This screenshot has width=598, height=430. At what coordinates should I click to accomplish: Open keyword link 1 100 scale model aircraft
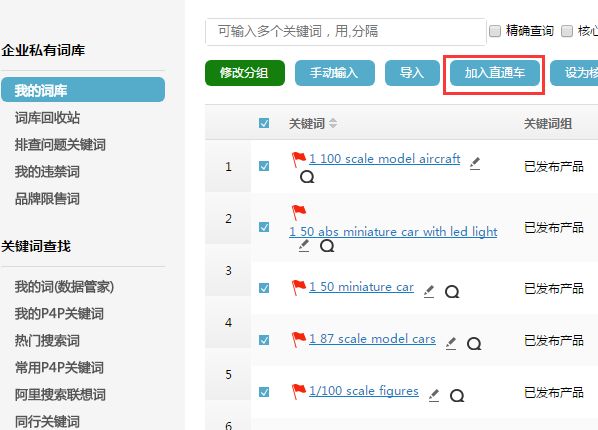click(384, 159)
